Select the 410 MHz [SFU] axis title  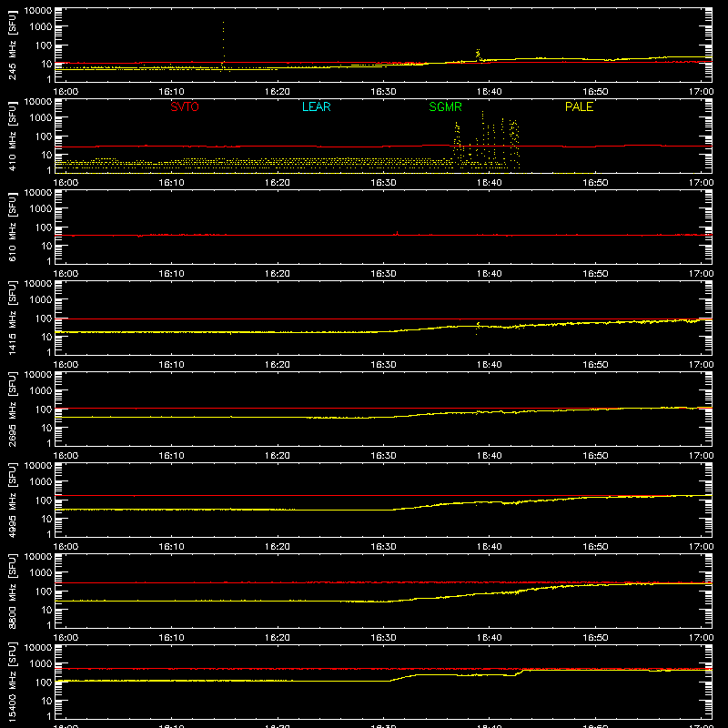[x=13, y=136]
